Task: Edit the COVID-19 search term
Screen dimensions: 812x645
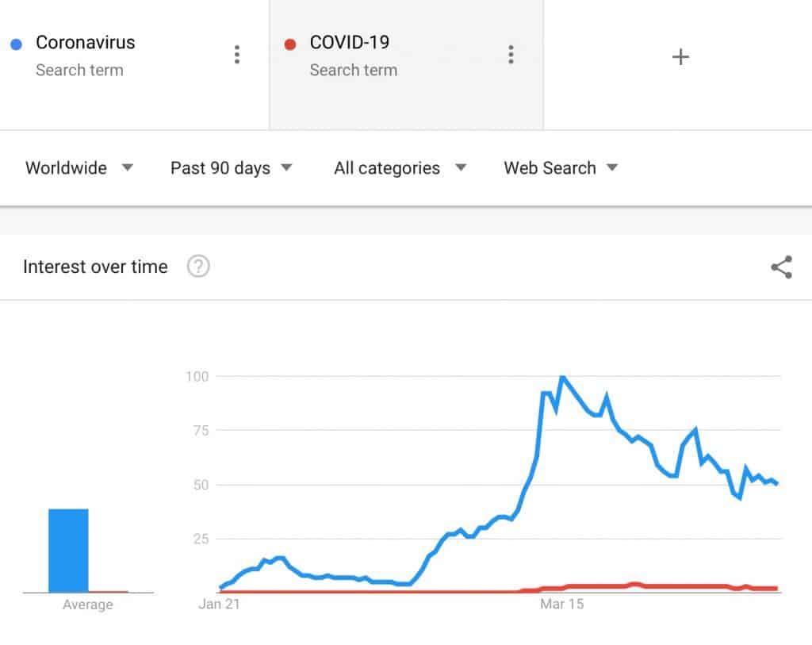Action: pos(350,43)
